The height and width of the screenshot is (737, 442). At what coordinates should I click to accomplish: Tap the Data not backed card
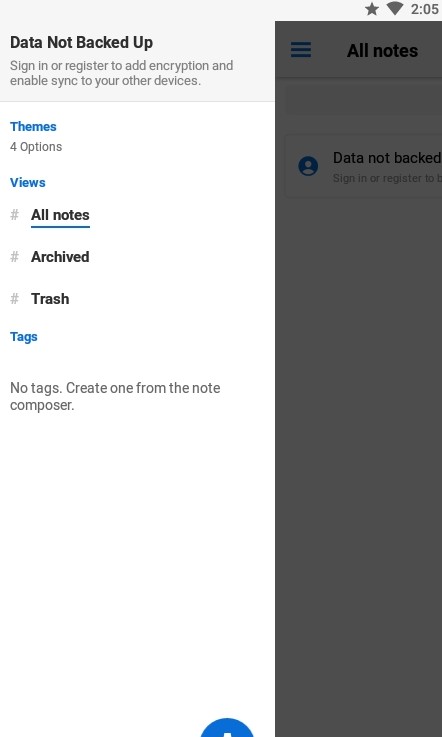click(x=363, y=166)
